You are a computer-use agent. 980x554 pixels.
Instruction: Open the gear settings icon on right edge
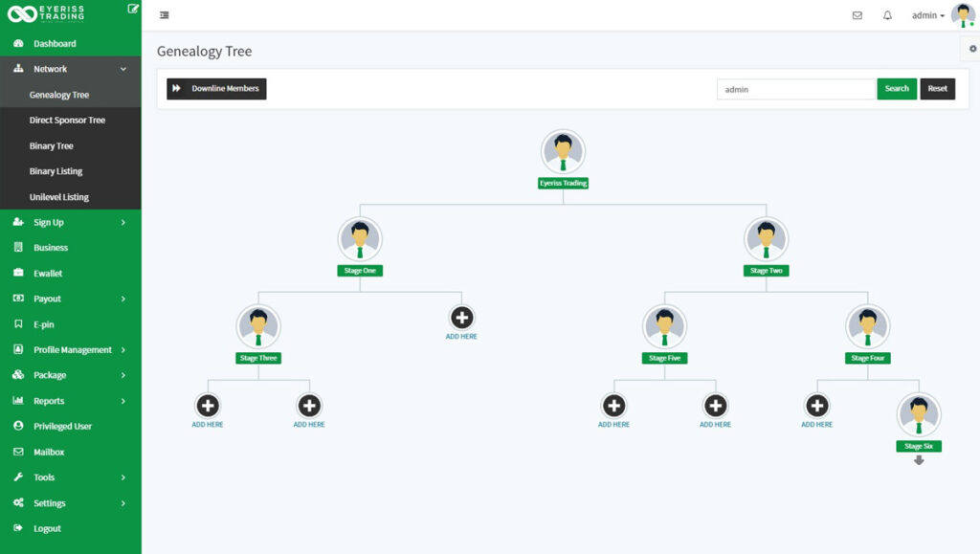point(973,47)
